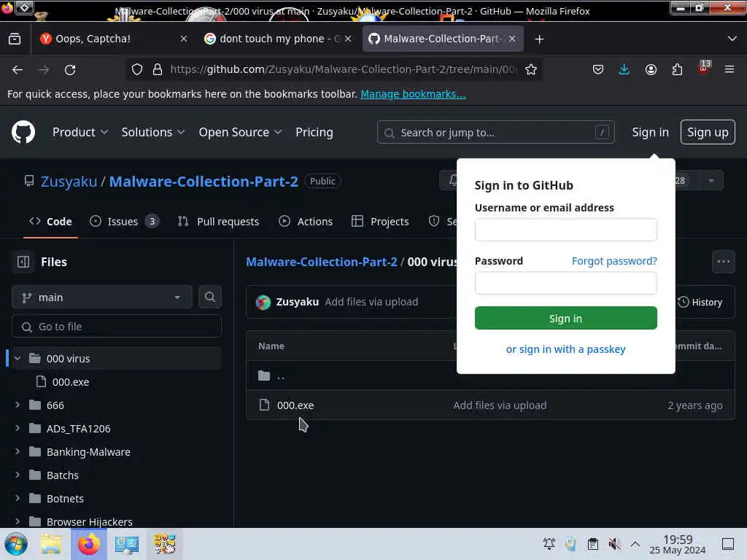747x560 pixels.
Task: Click the search magnifier next to branch selector
Action: [x=209, y=297]
